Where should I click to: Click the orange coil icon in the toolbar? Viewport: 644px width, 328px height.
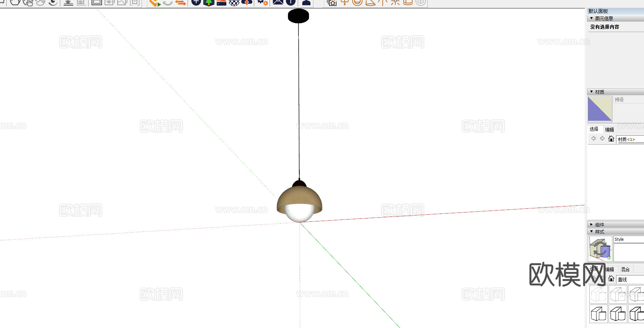point(408,2)
